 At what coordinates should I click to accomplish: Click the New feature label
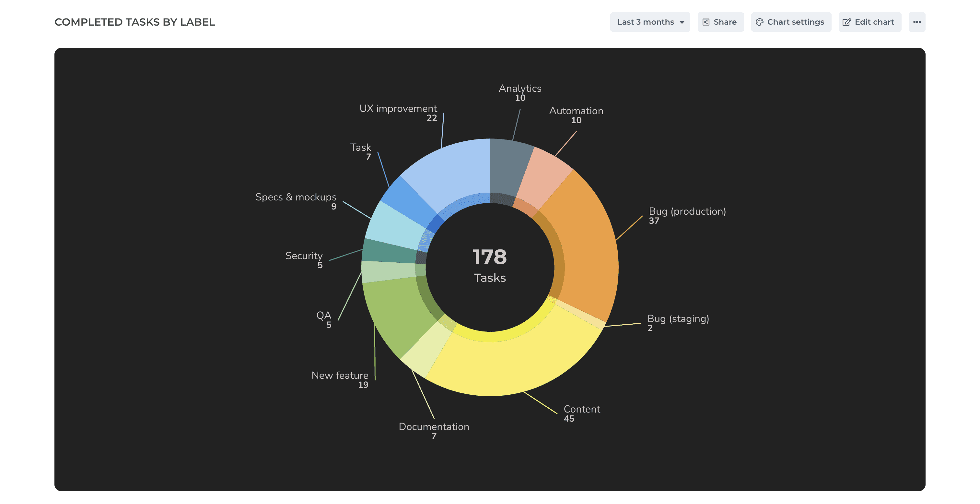[340, 375]
